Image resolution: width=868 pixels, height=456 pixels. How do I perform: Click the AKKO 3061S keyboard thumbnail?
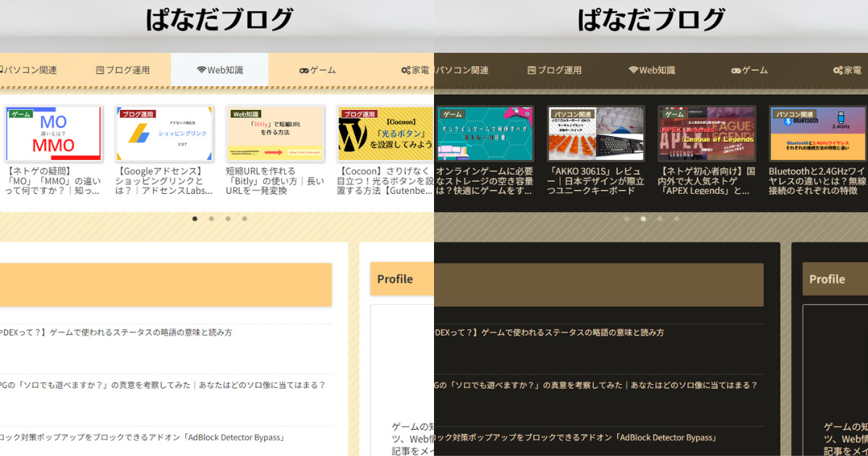pos(595,134)
